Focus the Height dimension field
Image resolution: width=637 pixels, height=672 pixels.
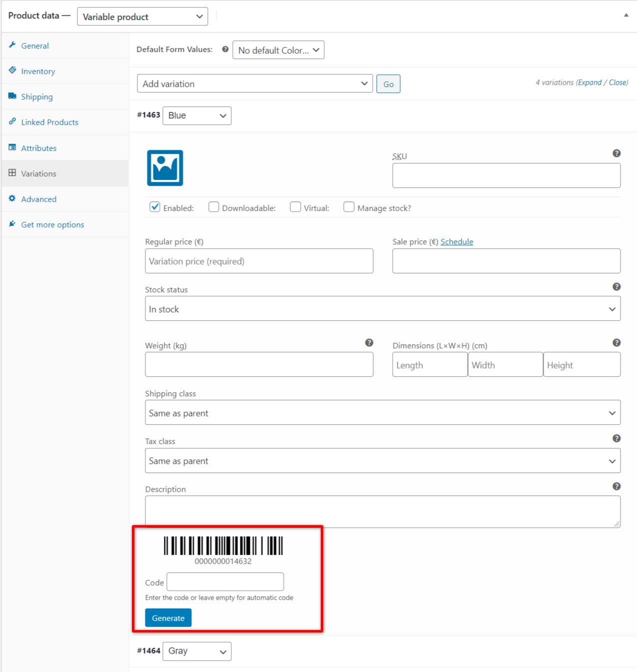tap(582, 365)
